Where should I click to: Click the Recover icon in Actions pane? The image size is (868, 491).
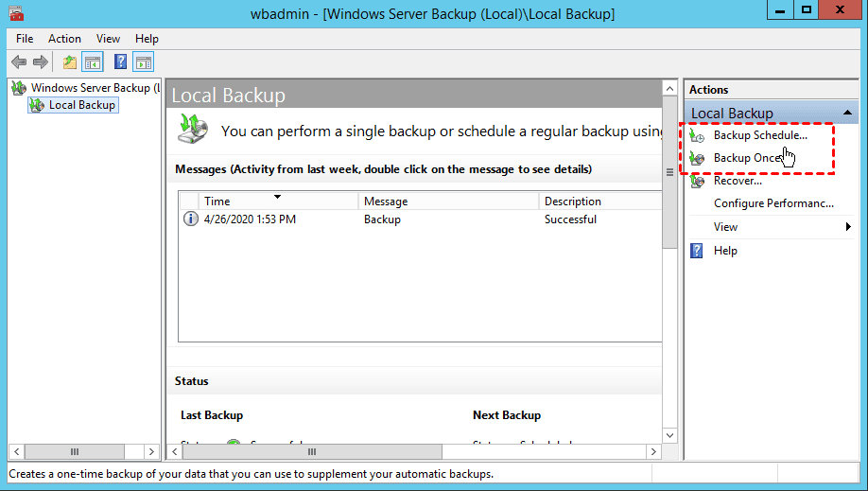pyautogui.click(x=698, y=182)
